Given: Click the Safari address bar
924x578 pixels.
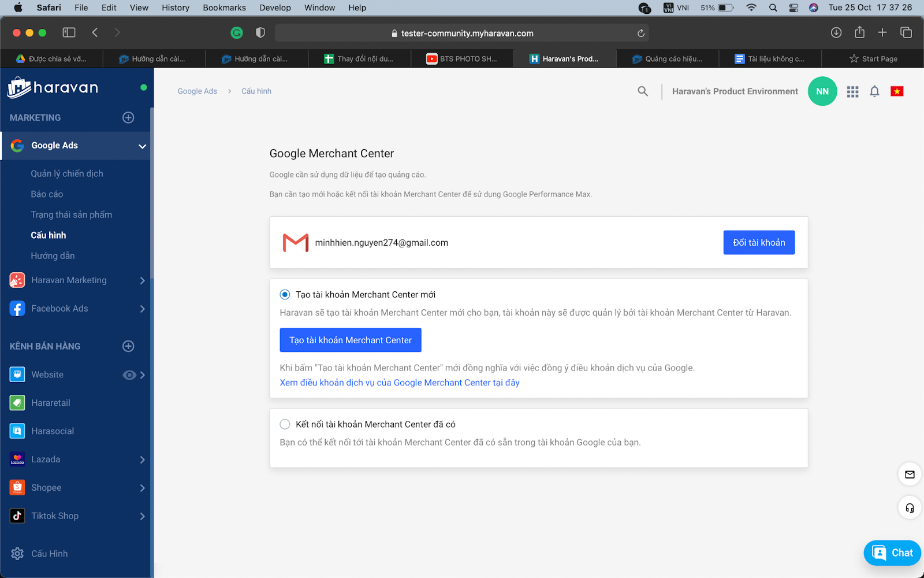Looking at the screenshot, I should pos(462,33).
